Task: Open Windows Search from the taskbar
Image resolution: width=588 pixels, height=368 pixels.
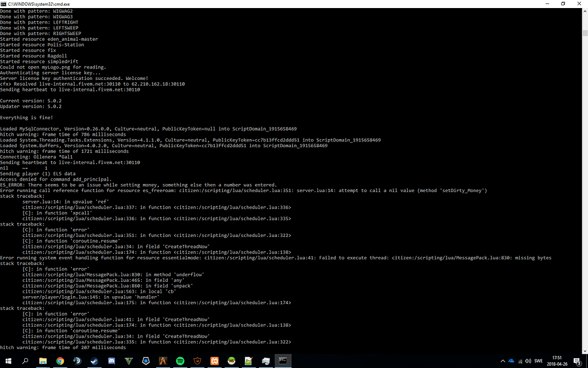Action: coord(25,361)
